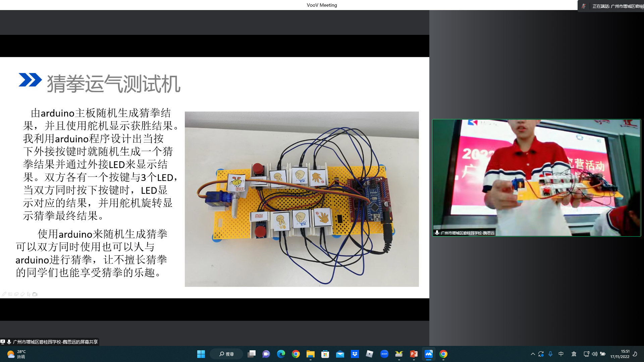Select the arrow cursor icon on slide toolbar
The width and height of the screenshot is (644, 362).
29,294
